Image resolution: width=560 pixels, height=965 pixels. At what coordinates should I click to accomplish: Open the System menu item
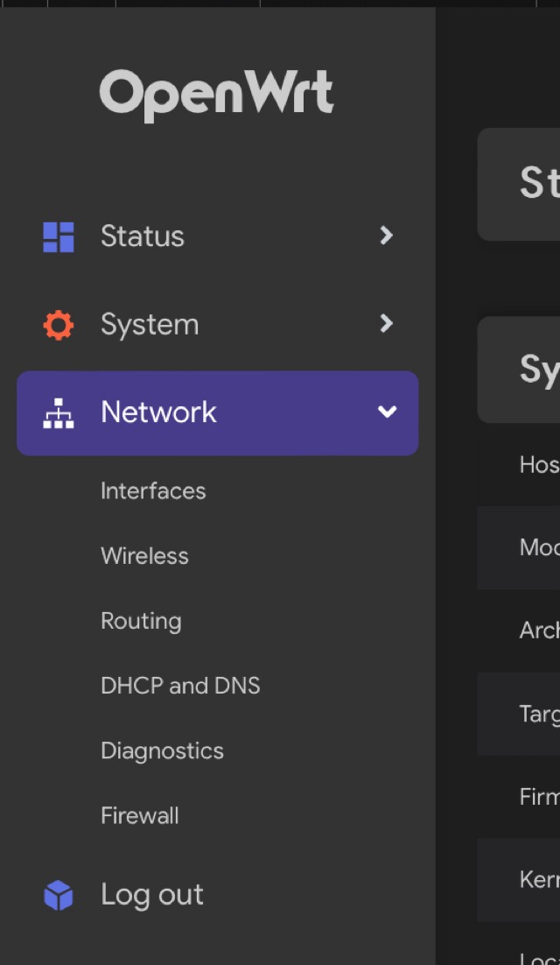218,324
